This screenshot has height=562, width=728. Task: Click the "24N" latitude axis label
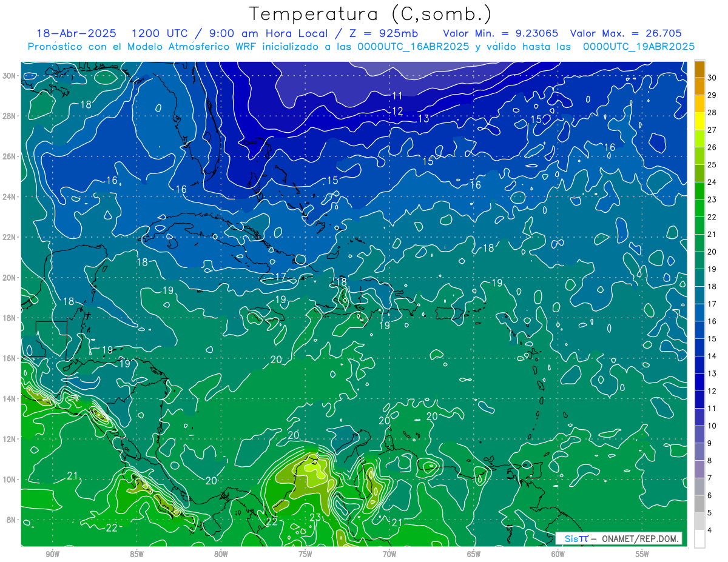(10, 196)
